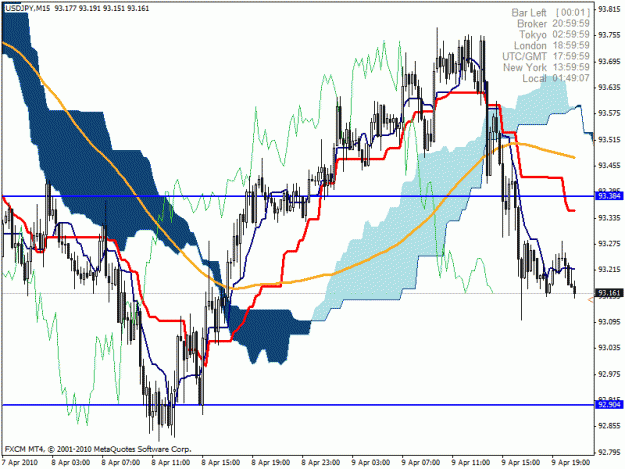The height and width of the screenshot is (469, 625).
Task: Select the orange moving average line's right end
Action: pyautogui.click(x=573, y=157)
